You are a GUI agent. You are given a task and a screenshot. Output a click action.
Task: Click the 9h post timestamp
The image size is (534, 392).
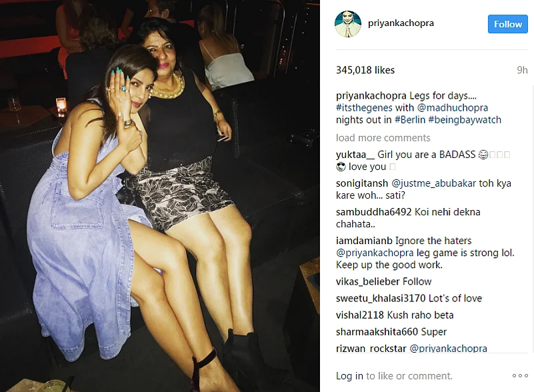[x=522, y=70]
